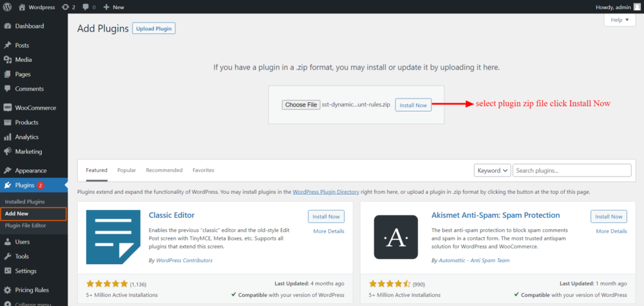Click the Tools wrench icon

7,256
